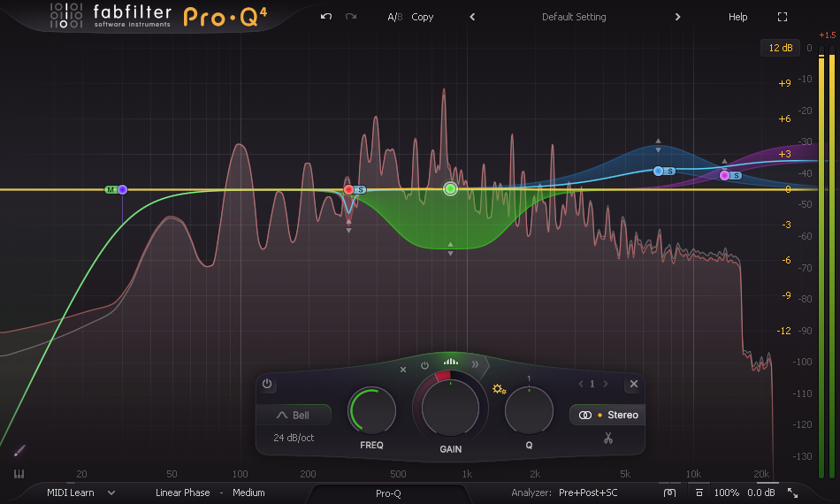840x504 pixels.
Task: Select the blue high band dot
Action: tap(658, 171)
